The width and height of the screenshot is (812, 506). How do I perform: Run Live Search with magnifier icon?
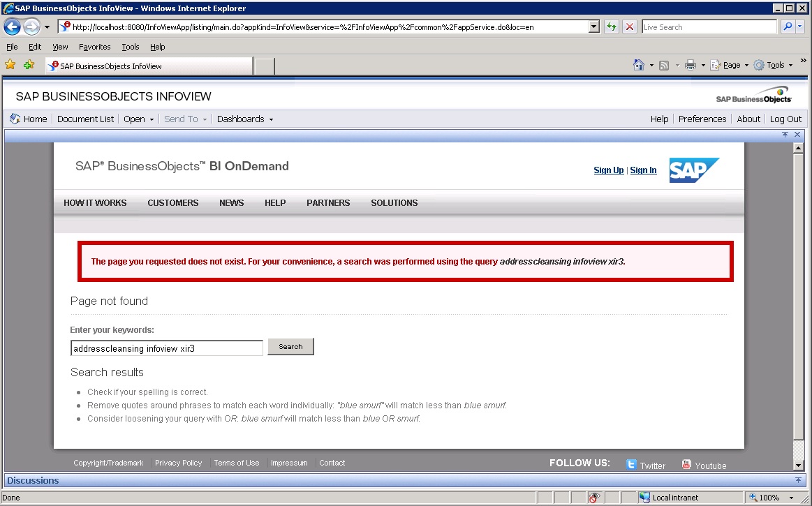click(788, 27)
